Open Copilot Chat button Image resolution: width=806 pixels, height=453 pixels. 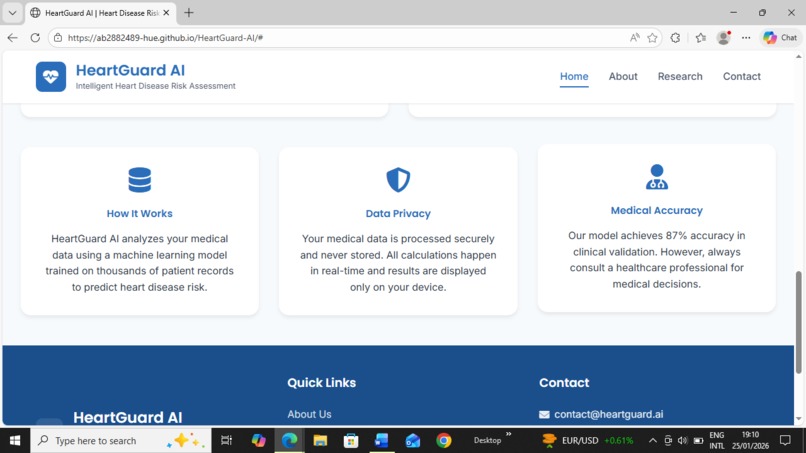[x=780, y=38]
